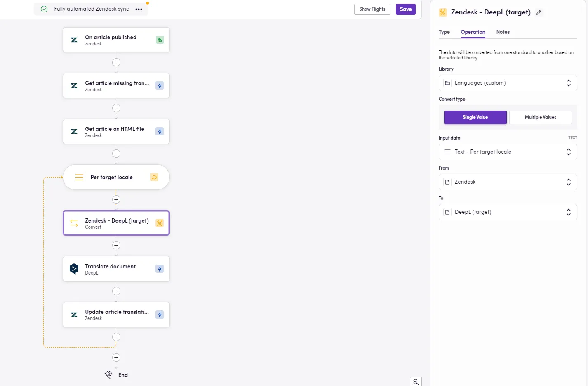Click the Zendesk logo on Update article translation
Image resolution: width=588 pixels, height=386 pixels.
pyautogui.click(x=74, y=315)
